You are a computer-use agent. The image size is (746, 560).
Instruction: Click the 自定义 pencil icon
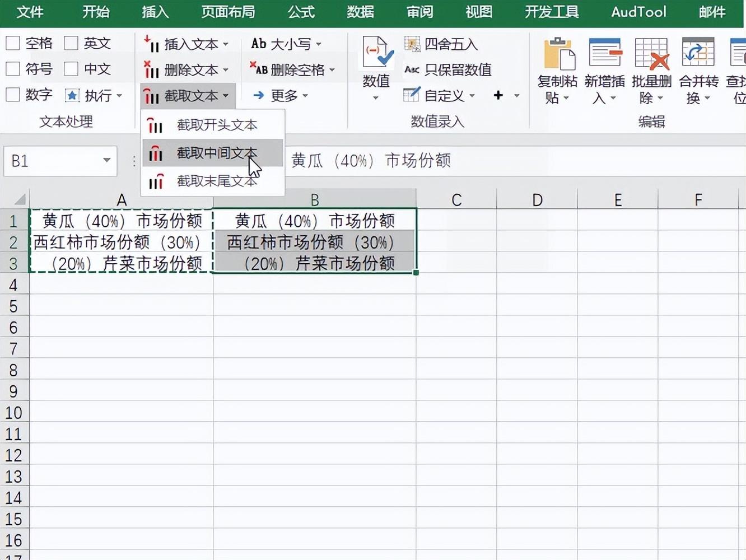pos(412,95)
